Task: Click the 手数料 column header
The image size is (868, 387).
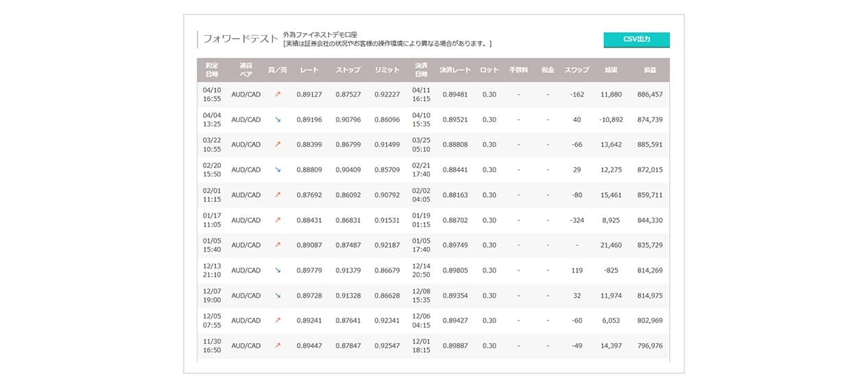Action: 518,70
